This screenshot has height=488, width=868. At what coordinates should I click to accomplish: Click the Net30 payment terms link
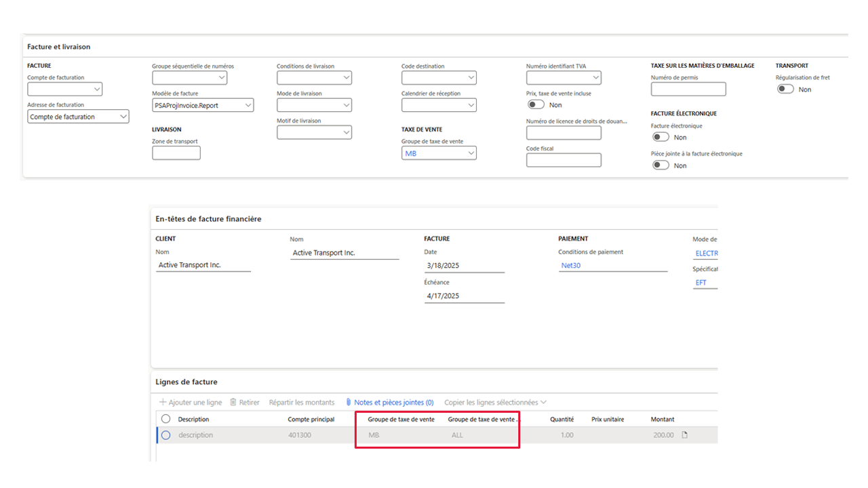[570, 266]
